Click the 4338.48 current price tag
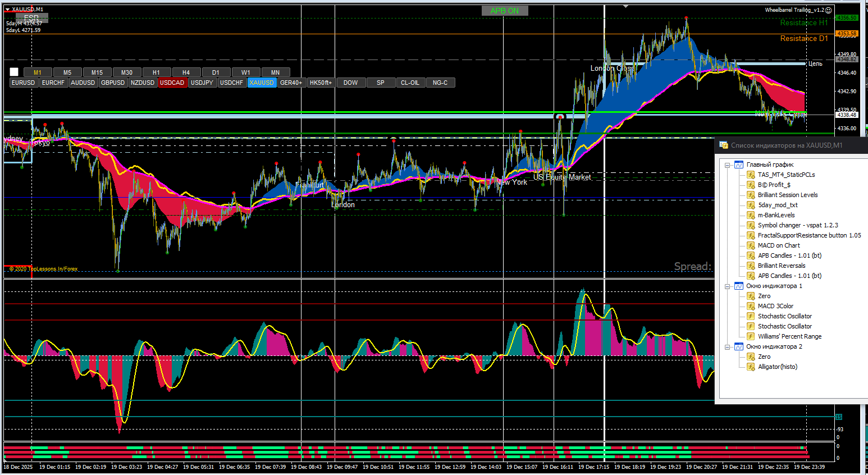The width and height of the screenshot is (868, 475). (847, 115)
